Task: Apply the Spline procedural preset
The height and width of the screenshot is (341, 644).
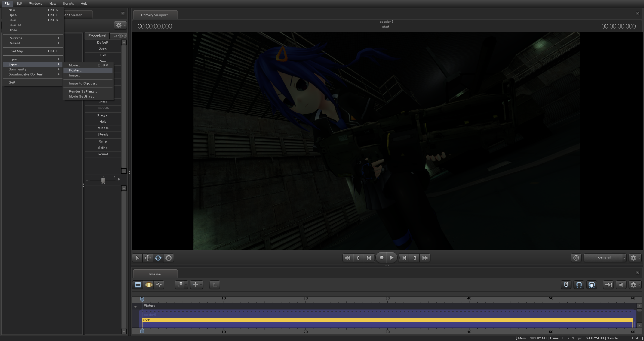Action: 103,148
